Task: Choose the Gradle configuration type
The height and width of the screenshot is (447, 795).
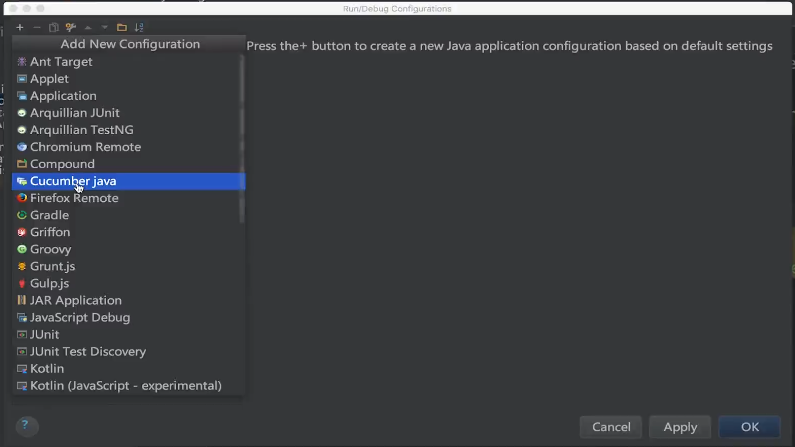Action: (x=128, y=215)
